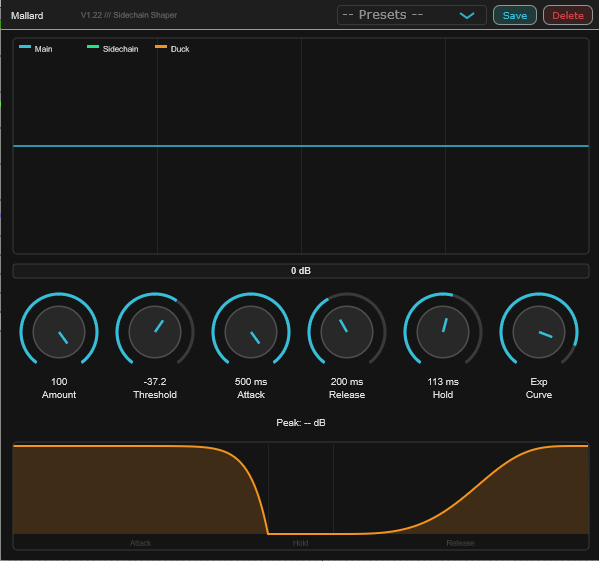The height and width of the screenshot is (561, 599).
Task: Click the Mallard plugin title
Action: 27,16
